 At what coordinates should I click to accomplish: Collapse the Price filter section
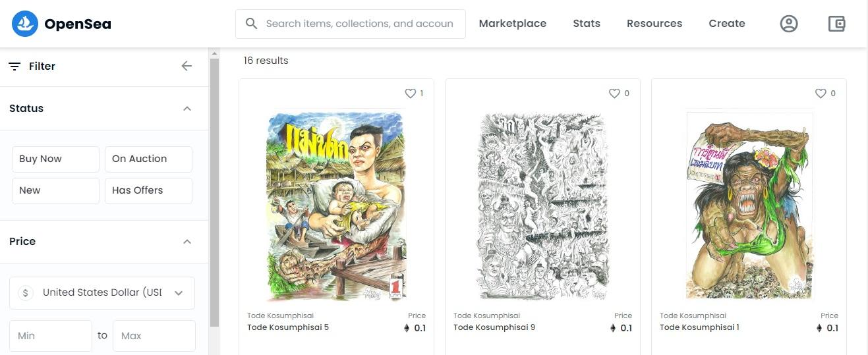pos(187,242)
